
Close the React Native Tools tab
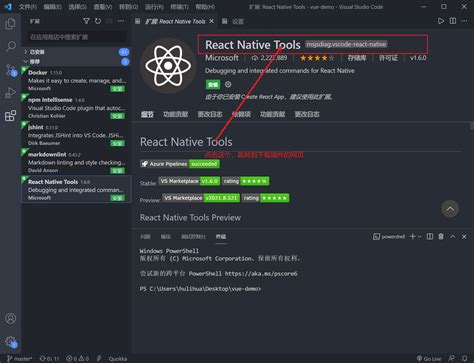(211, 21)
